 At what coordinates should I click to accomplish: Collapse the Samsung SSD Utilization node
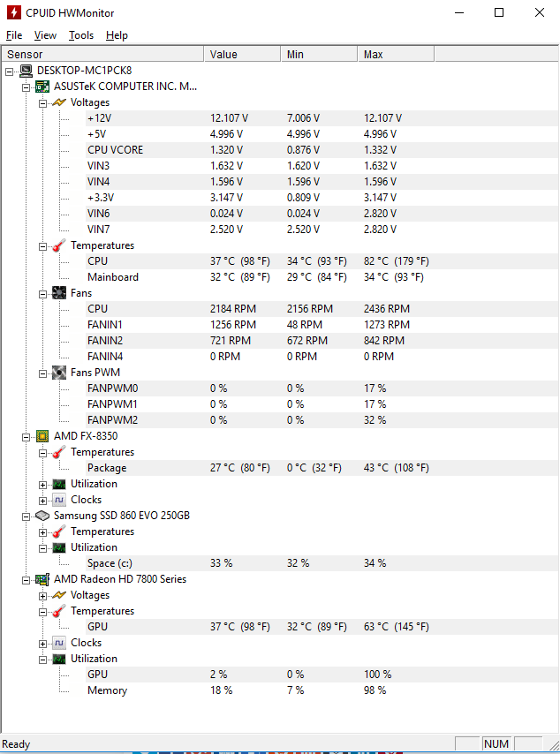point(43,547)
